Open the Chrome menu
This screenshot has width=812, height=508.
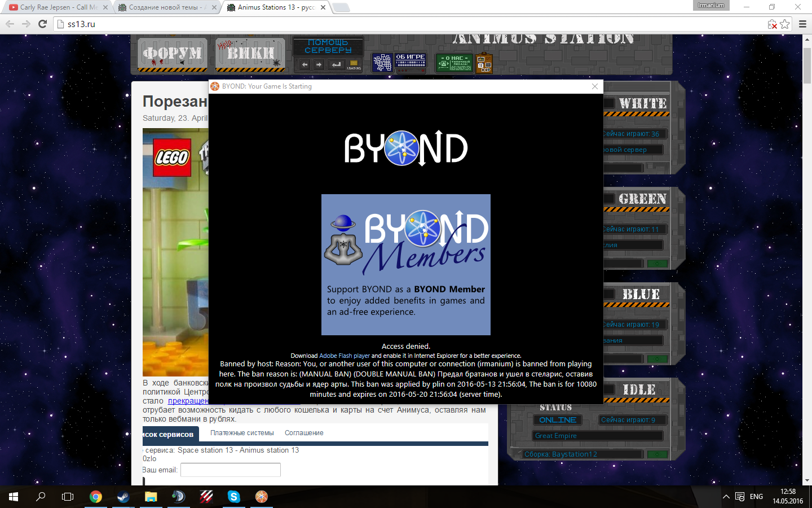pos(802,24)
